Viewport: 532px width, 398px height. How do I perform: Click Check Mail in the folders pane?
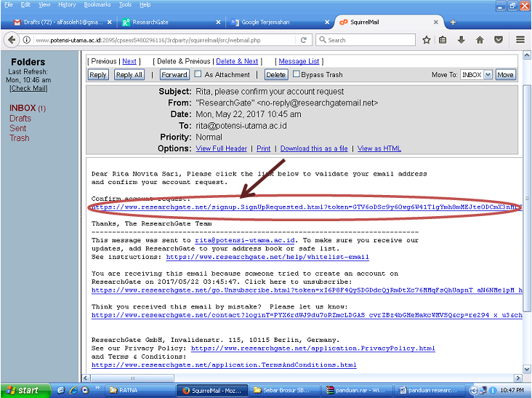click(28, 88)
